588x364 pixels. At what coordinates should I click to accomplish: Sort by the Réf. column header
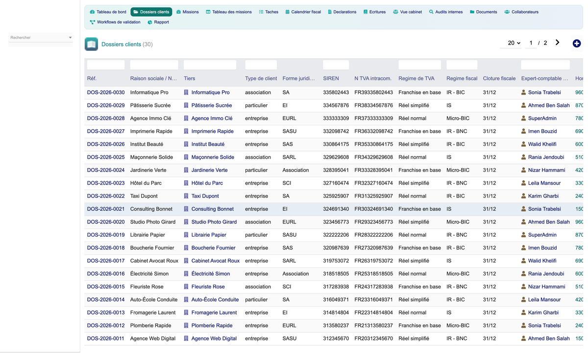tap(92, 78)
